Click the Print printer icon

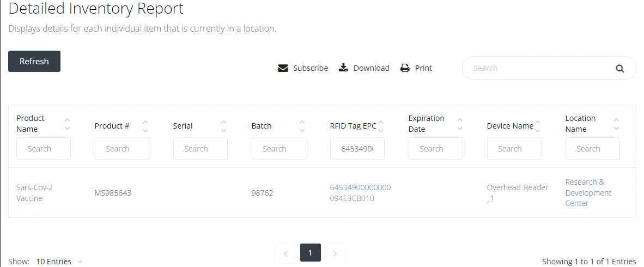point(405,68)
